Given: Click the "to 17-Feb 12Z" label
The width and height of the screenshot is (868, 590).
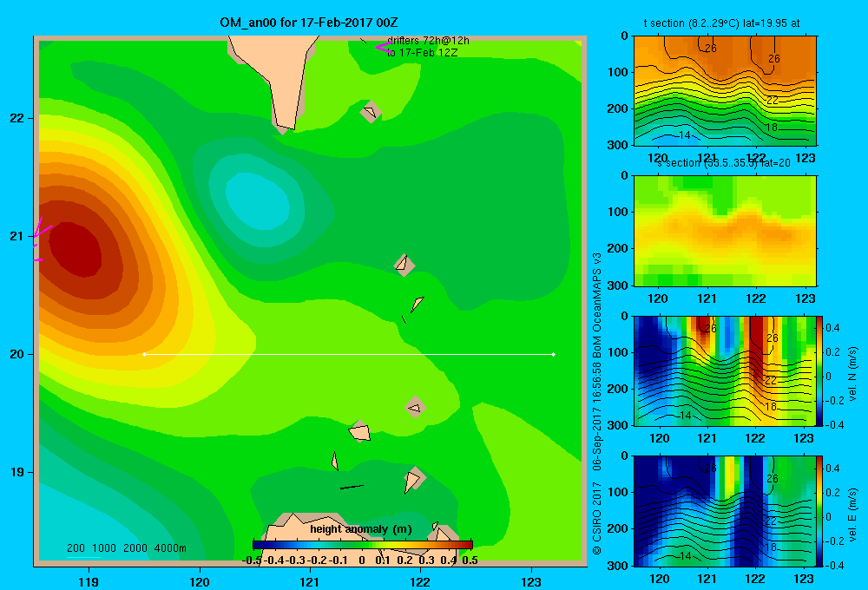Looking at the screenshot, I should tap(422, 53).
